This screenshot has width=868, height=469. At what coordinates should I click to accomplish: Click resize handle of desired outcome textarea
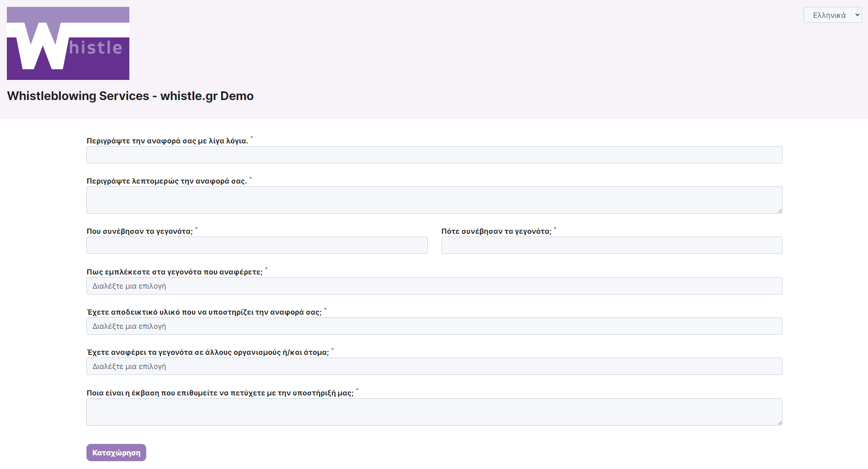(779, 422)
